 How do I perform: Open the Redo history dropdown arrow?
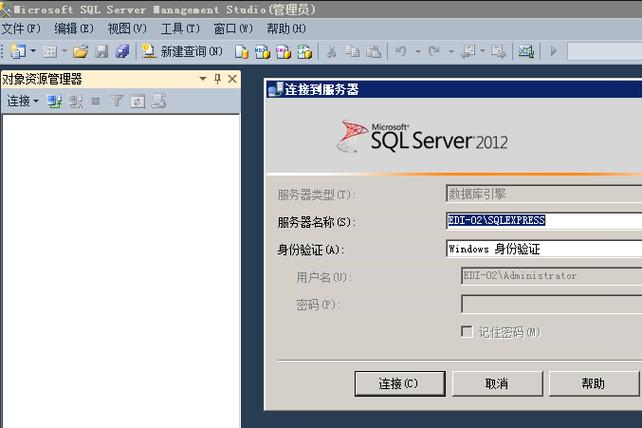point(451,52)
